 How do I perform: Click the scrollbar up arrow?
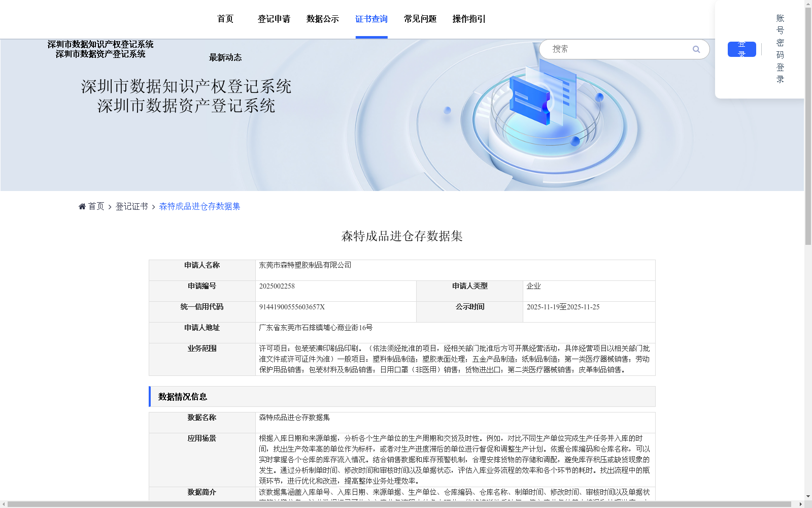coord(808,3)
